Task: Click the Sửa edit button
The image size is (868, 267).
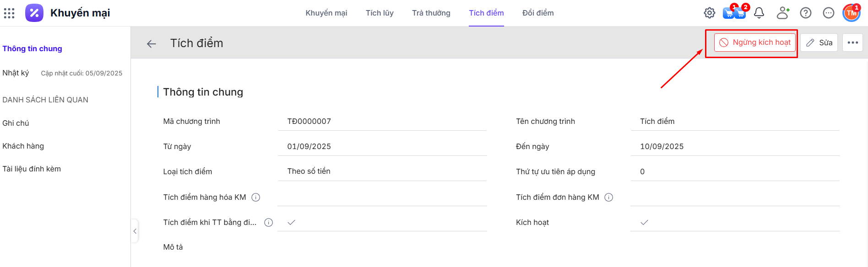Action: (x=819, y=43)
